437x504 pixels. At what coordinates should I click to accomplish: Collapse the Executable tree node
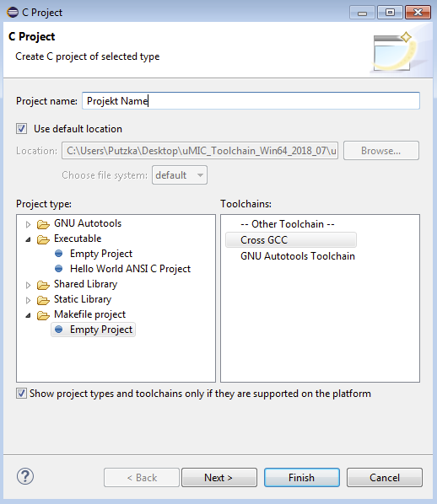click(29, 239)
